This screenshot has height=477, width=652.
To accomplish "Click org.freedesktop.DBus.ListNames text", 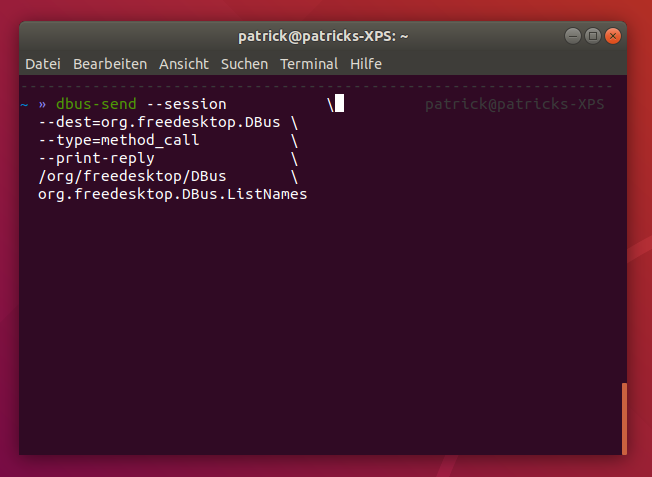I will pyautogui.click(x=173, y=194).
